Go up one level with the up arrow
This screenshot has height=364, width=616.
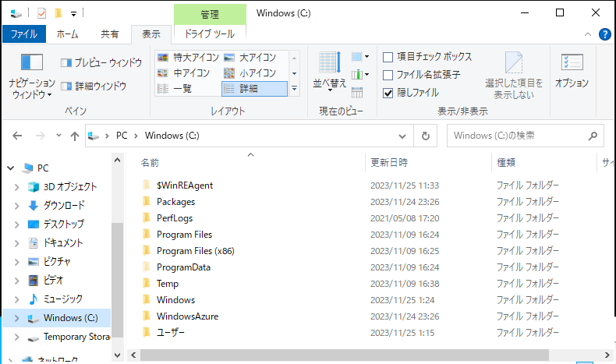[75, 136]
